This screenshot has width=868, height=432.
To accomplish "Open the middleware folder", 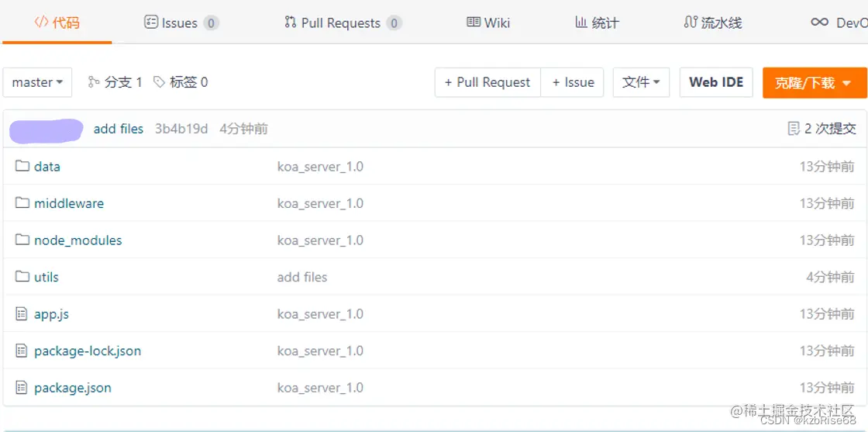I will (x=69, y=203).
